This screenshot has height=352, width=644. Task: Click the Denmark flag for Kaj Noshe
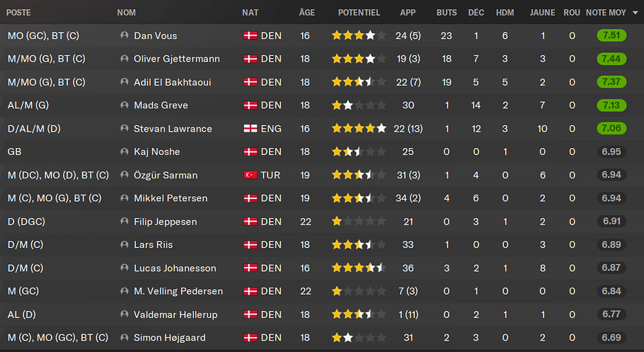point(250,152)
